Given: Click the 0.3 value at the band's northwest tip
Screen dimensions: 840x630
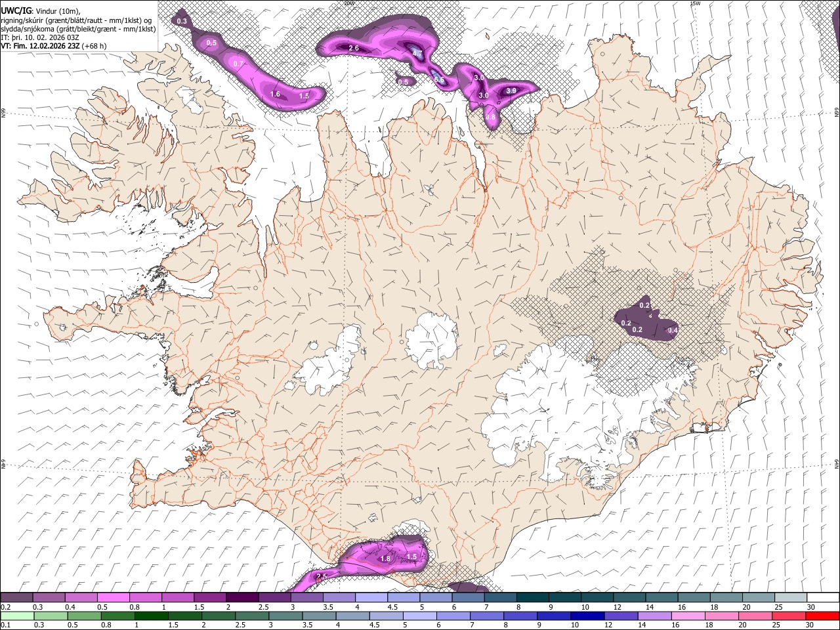Looking at the screenshot, I should [182, 22].
